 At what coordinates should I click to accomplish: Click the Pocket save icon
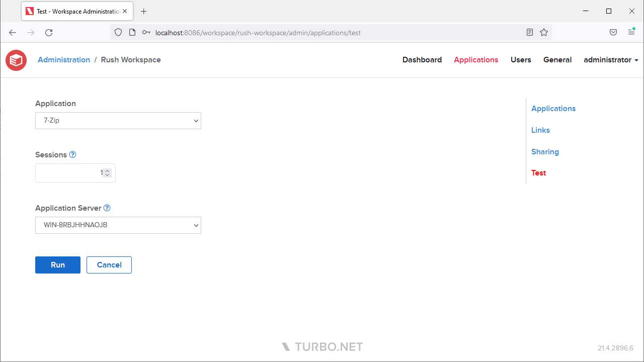pos(613,33)
